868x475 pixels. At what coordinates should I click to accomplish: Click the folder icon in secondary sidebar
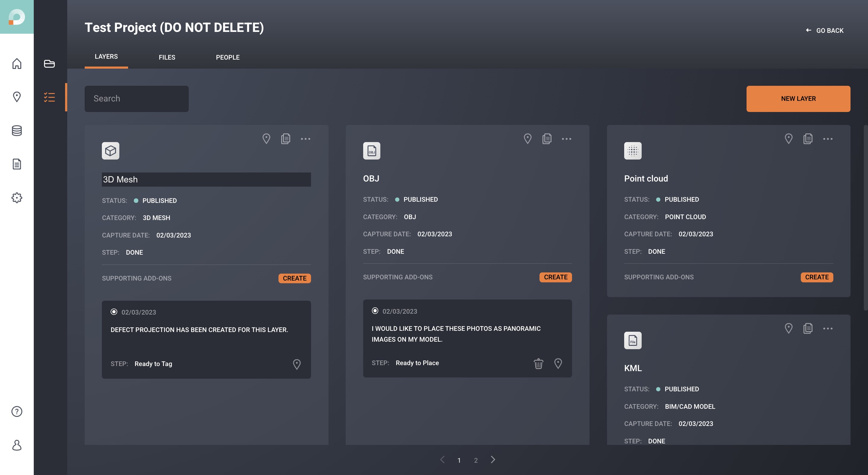point(49,63)
